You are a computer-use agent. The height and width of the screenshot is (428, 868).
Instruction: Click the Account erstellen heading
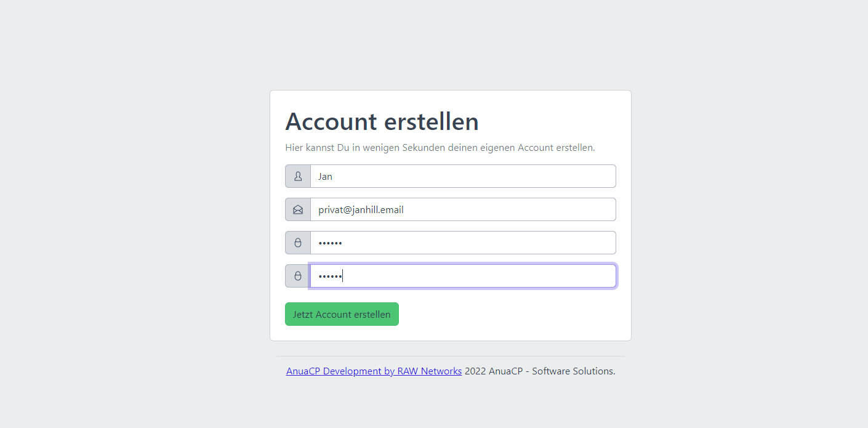click(x=382, y=121)
